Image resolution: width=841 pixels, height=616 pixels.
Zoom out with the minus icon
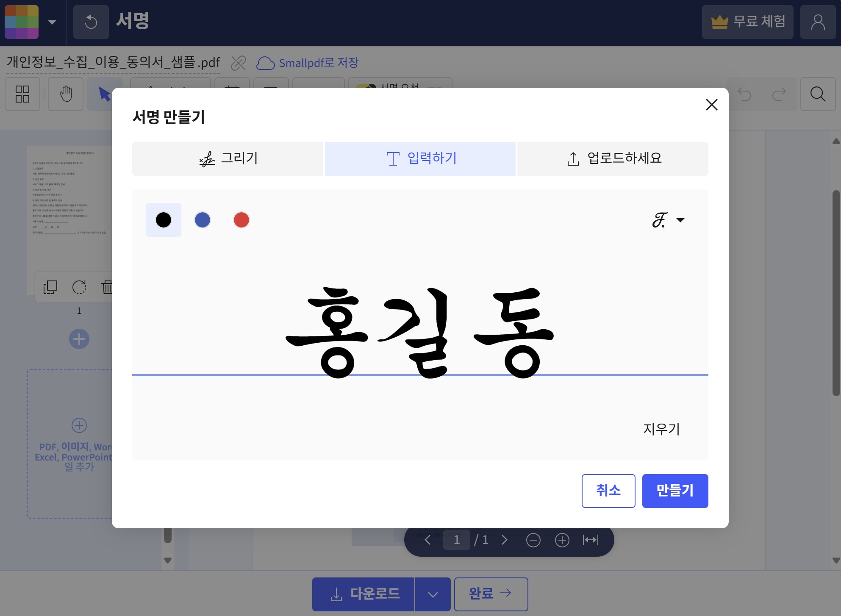[x=533, y=540]
